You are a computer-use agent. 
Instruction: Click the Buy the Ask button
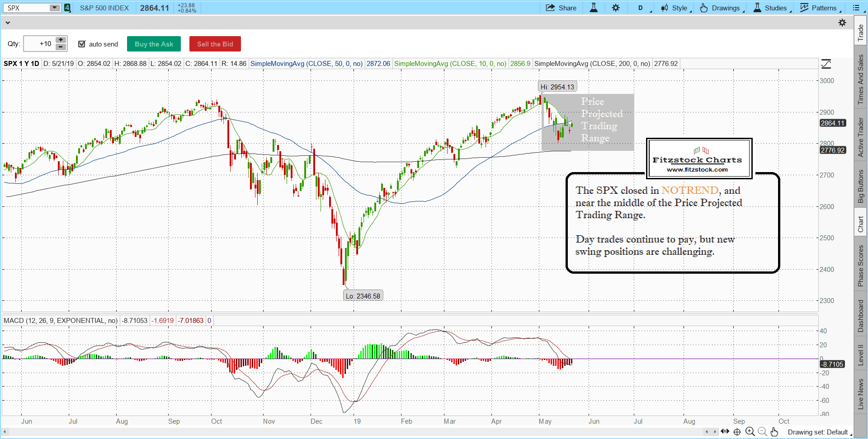click(154, 44)
